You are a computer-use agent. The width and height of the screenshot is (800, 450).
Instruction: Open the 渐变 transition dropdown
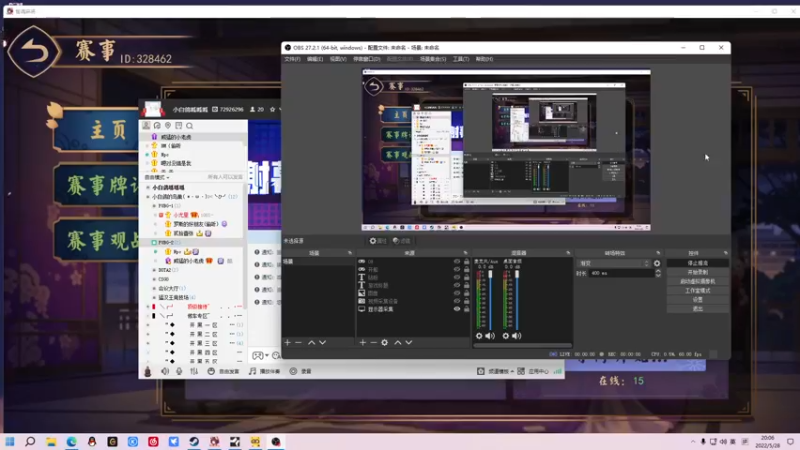tap(614, 263)
